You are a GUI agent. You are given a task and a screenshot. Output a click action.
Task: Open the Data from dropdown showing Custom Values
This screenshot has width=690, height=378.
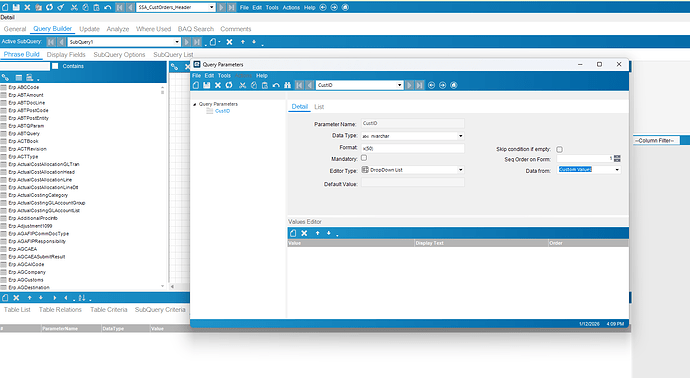617,170
